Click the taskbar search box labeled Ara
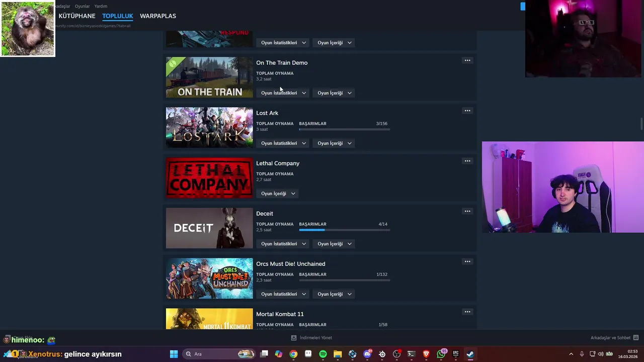The height and width of the screenshot is (362, 644). (219, 354)
